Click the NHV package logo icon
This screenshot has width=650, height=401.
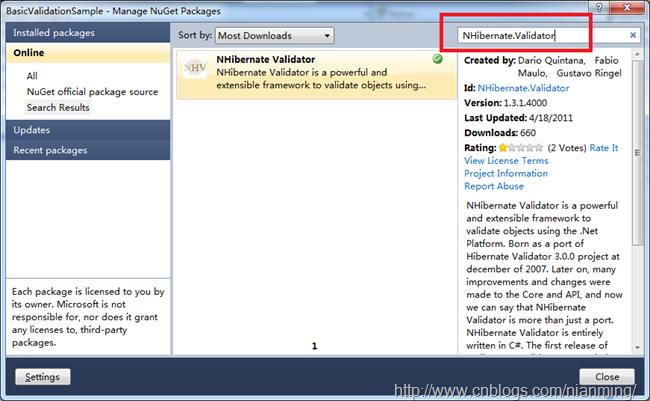click(194, 67)
